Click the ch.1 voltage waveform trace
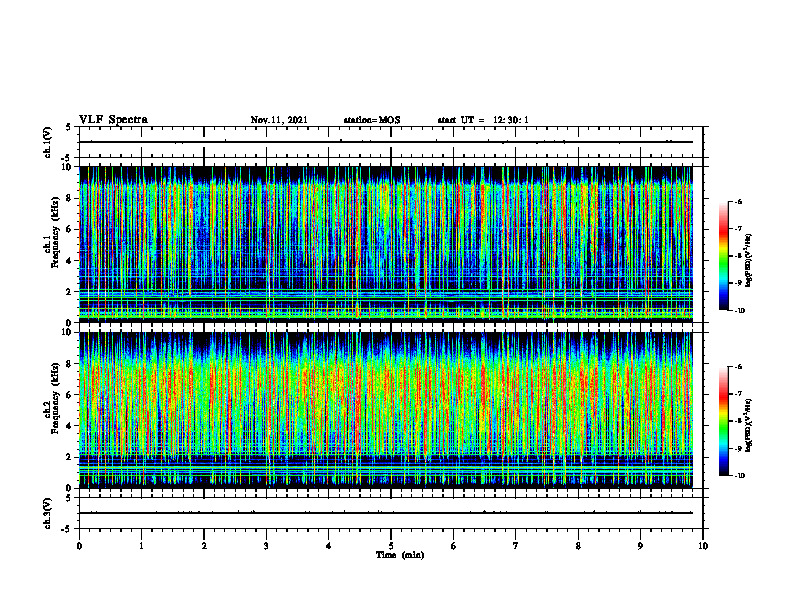792x612 pixels. pyautogui.click(x=386, y=142)
